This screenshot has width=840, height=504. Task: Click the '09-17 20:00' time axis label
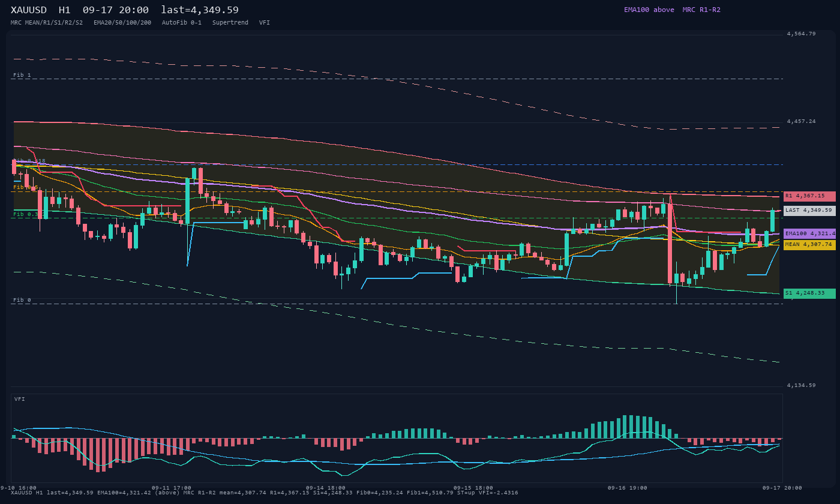(x=782, y=488)
